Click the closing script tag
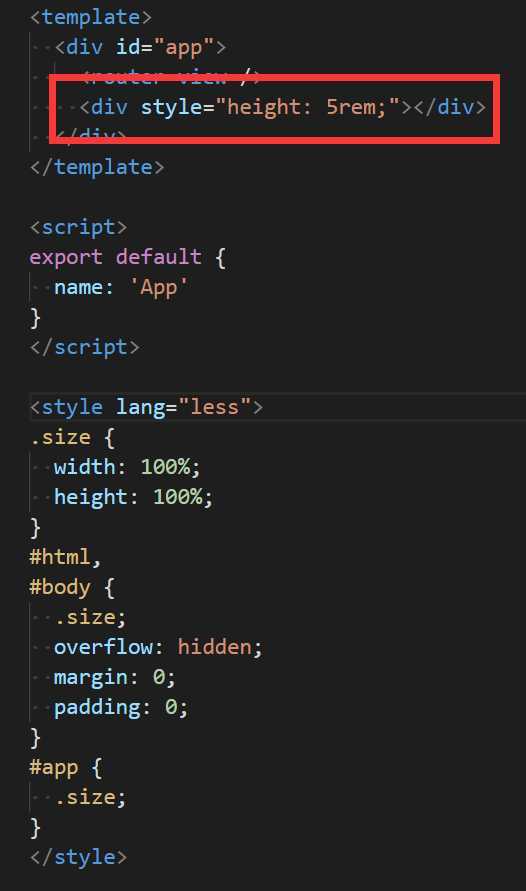The width and height of the screenshot is (526, 891). point(85,347)
